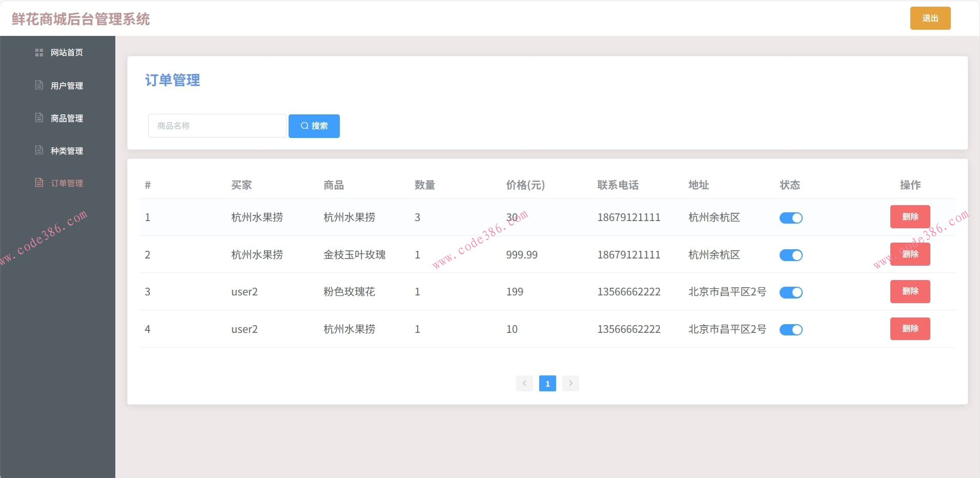The height and width of the screenshot is (478, 980).
Task: Click the 退出 logout button
Action: point(929,18)
